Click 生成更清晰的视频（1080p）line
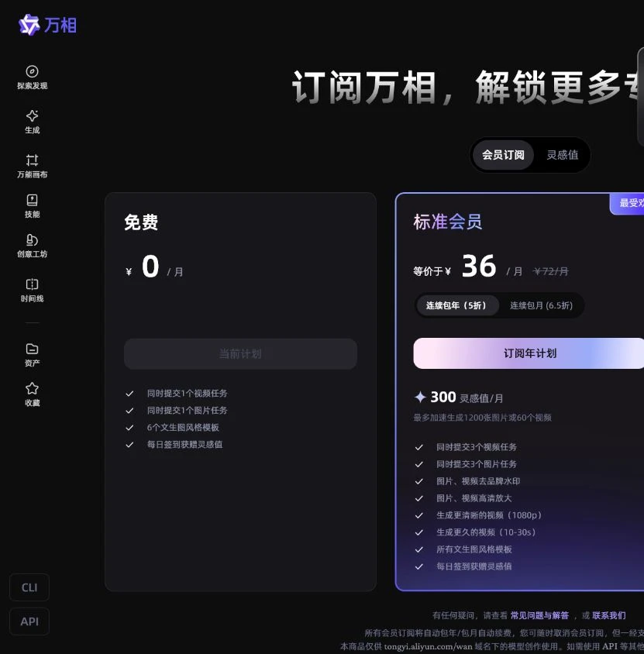The height and width of the screenshot is (654, 644). [489, 515]
